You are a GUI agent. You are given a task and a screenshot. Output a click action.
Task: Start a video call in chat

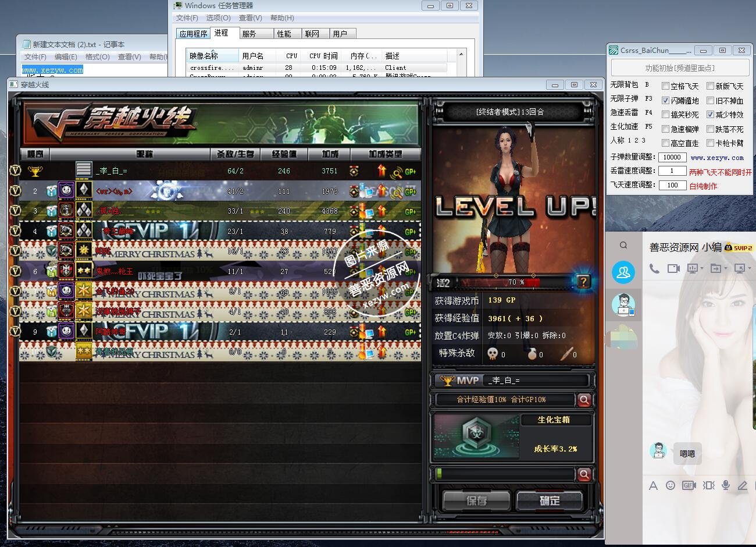673,268
